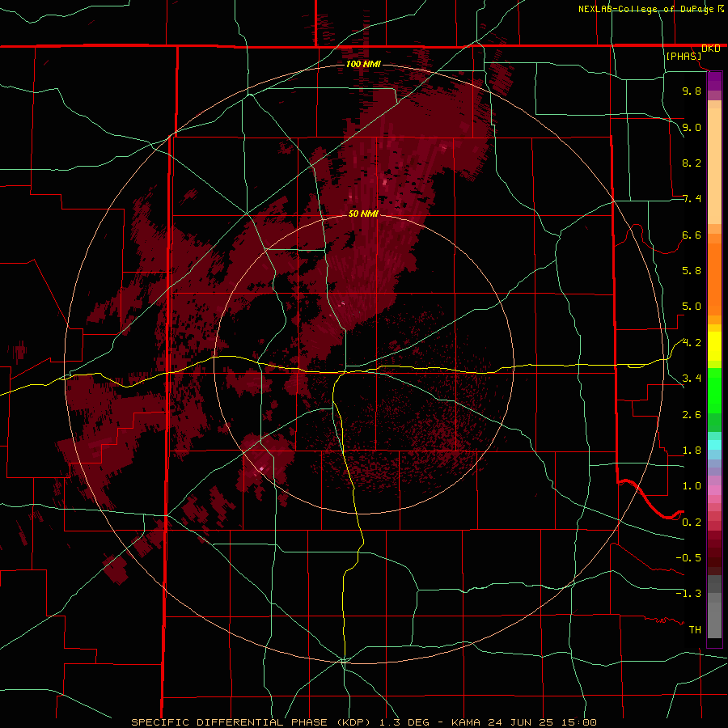Viewport: 728px width, 728px height.
Task: Select the 5.8 legend value
Action: [692, 271]
